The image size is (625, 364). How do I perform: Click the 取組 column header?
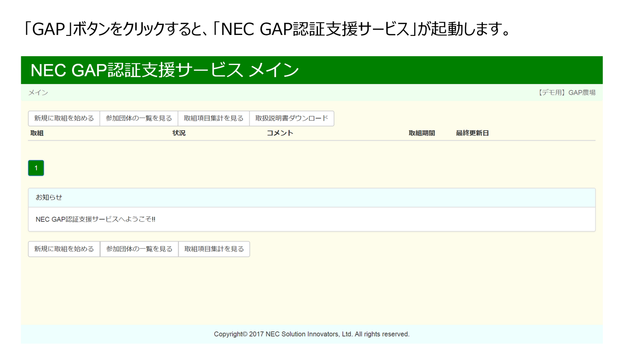[x=37, y=133]
